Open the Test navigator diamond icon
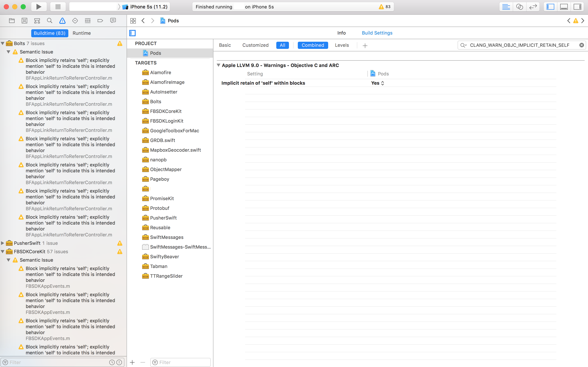 [x=75, y=21]
